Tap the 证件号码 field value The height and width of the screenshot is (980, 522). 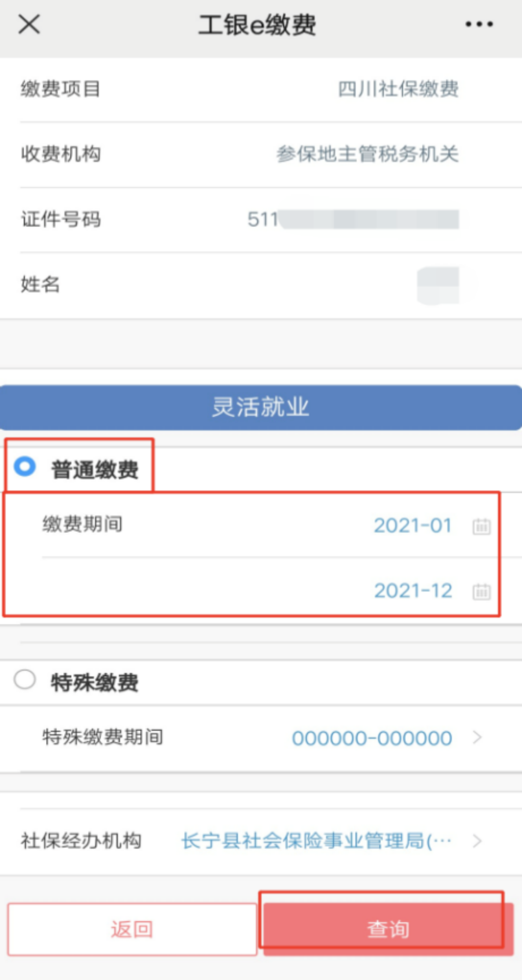tap(353, 219)
